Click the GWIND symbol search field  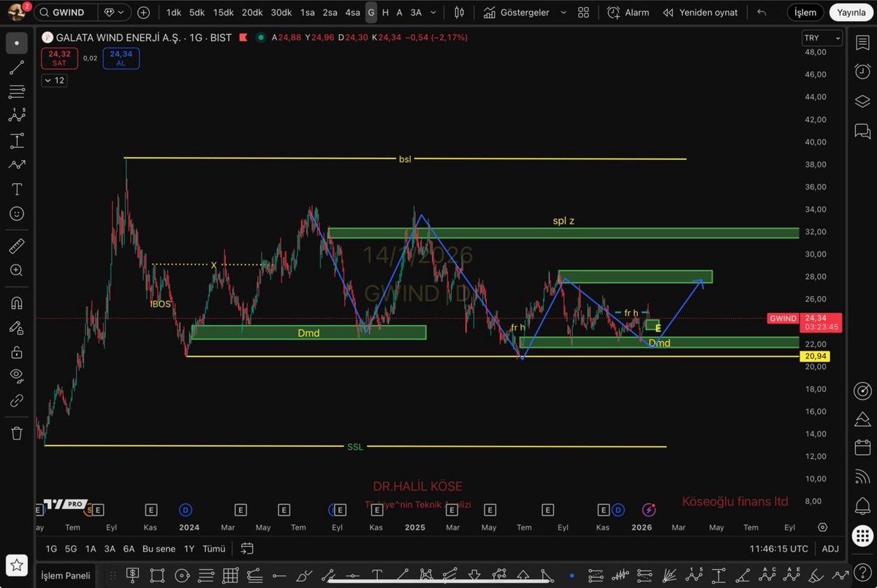[66, 12]
